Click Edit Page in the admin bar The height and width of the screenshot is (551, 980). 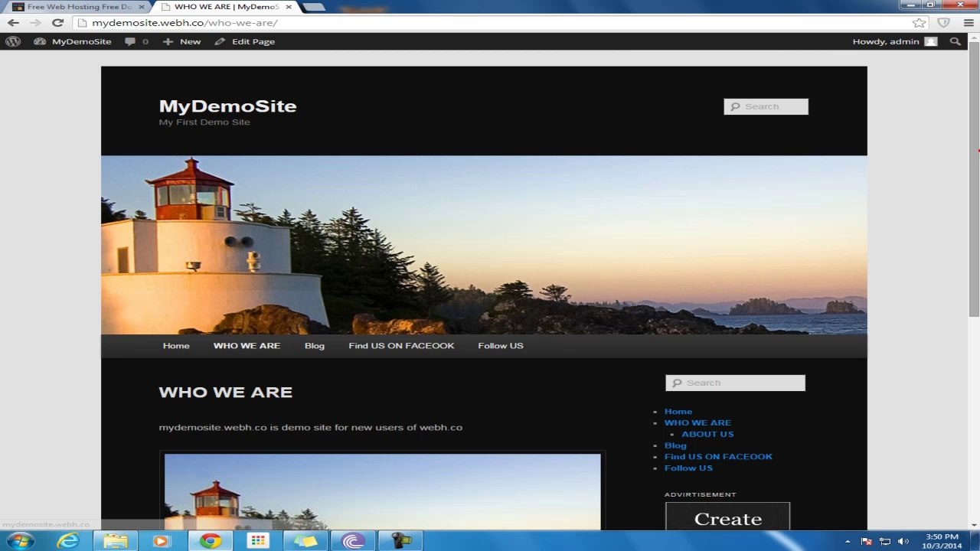(245, 41)
